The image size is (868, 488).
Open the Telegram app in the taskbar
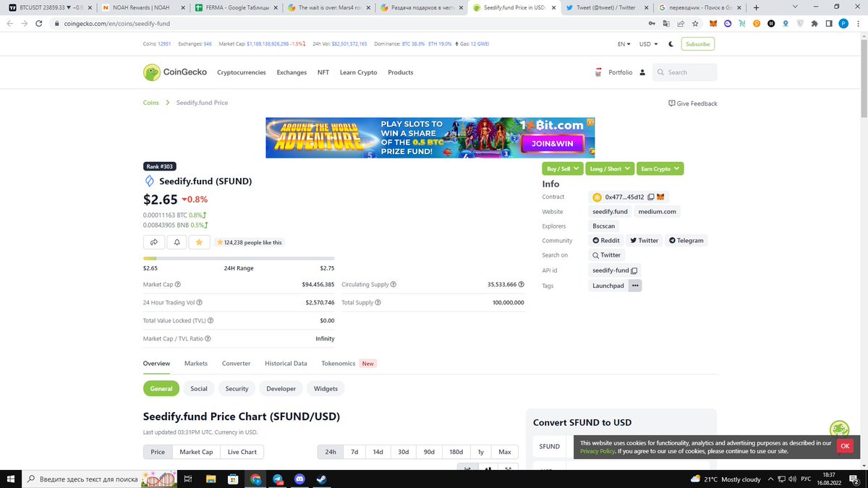[278, 479]
